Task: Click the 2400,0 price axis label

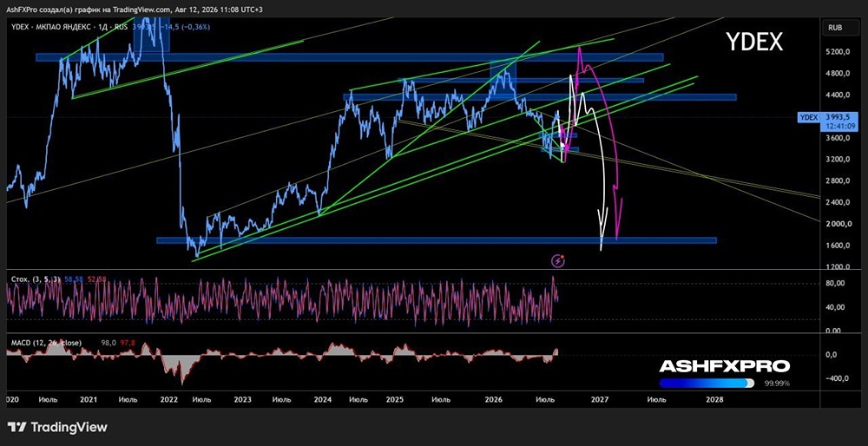Action: tap(839, 202)
